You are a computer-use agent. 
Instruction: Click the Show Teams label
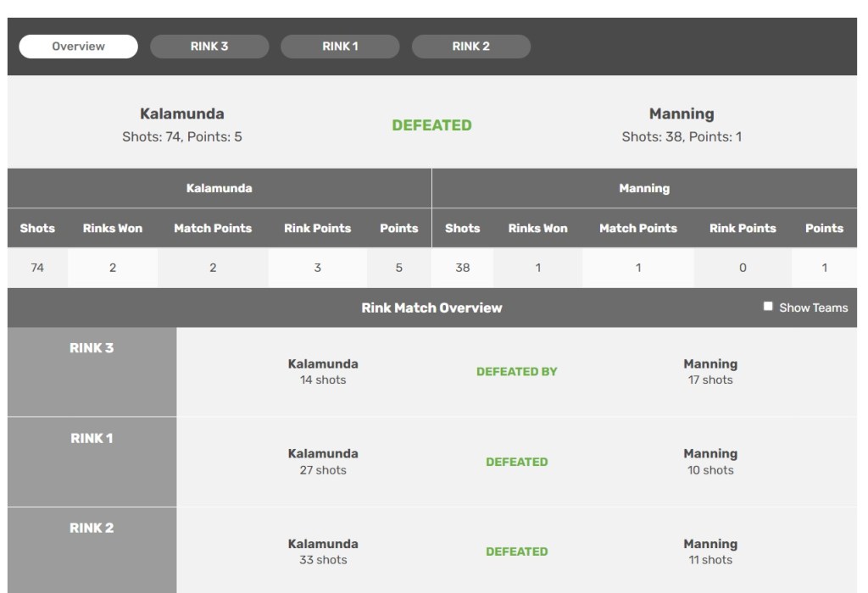(x=813, y=308)
